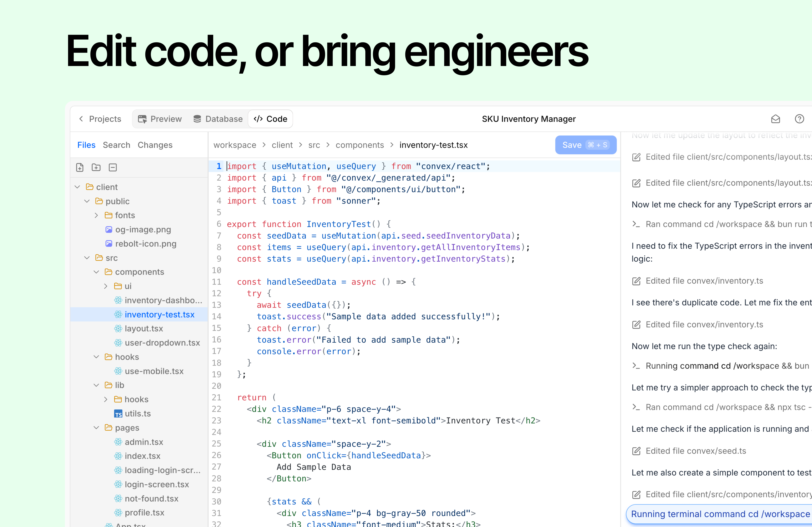Select layout.tsx in the file tree
The image size is (812, 527).
pos(144,329)
